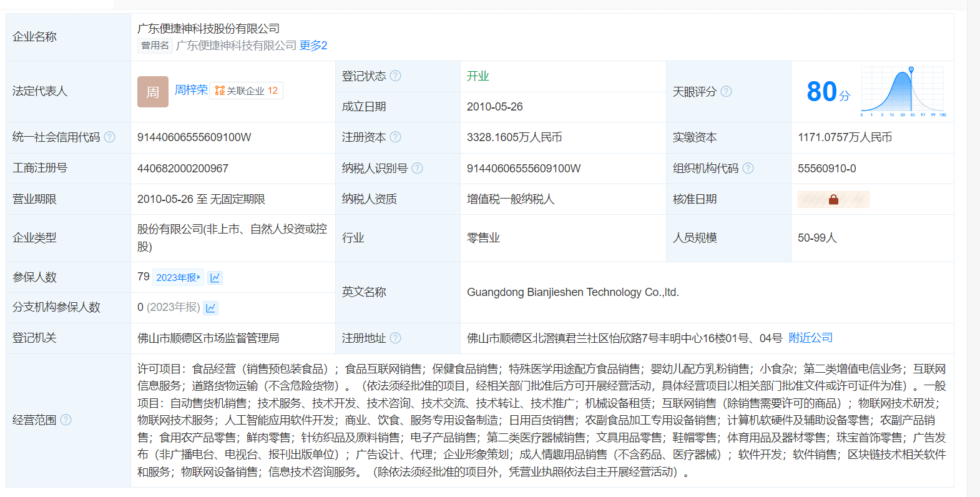The height and width of the screenshot is (497, 980).
Task: Click status text 开业
Action: (478, 76)
